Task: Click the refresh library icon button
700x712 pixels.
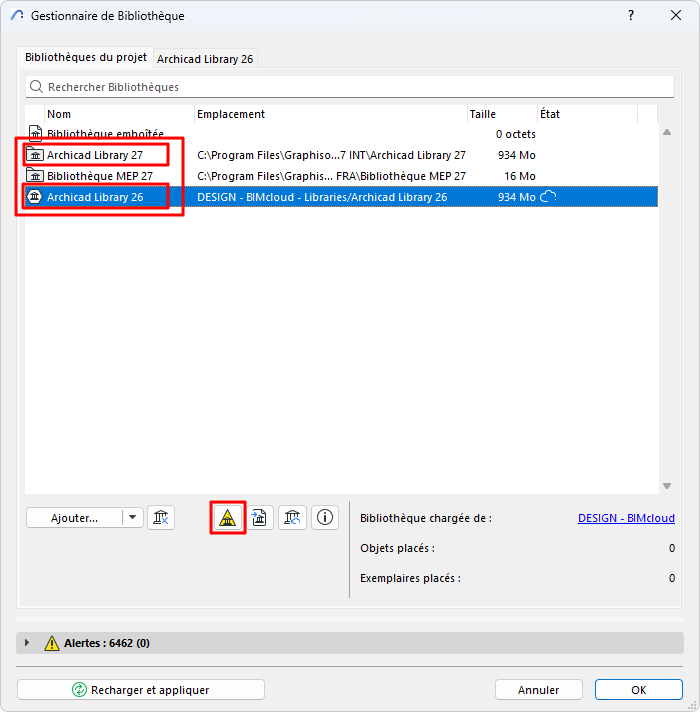Action: (x=292, y=518)
